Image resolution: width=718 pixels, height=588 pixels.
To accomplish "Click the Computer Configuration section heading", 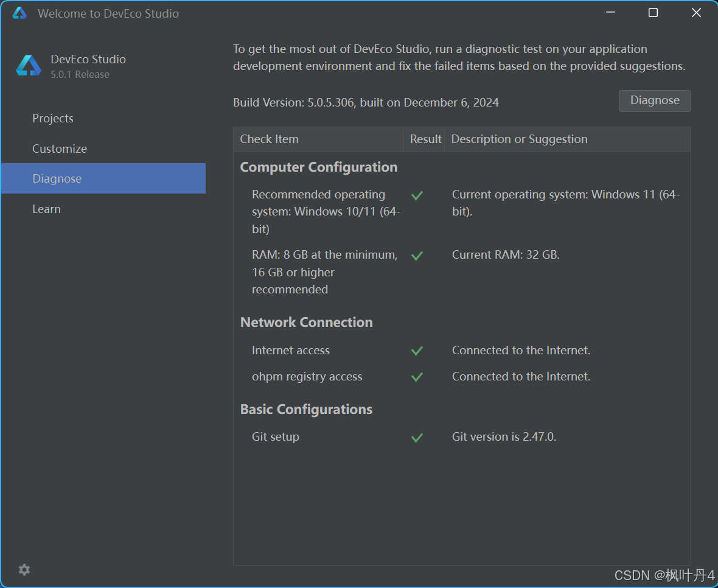I will [x=319, y=167].
